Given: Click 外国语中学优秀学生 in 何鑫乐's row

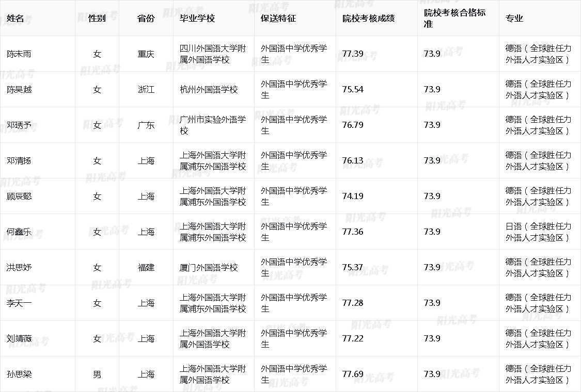Looking at the screenshot, I should (294, 232).
